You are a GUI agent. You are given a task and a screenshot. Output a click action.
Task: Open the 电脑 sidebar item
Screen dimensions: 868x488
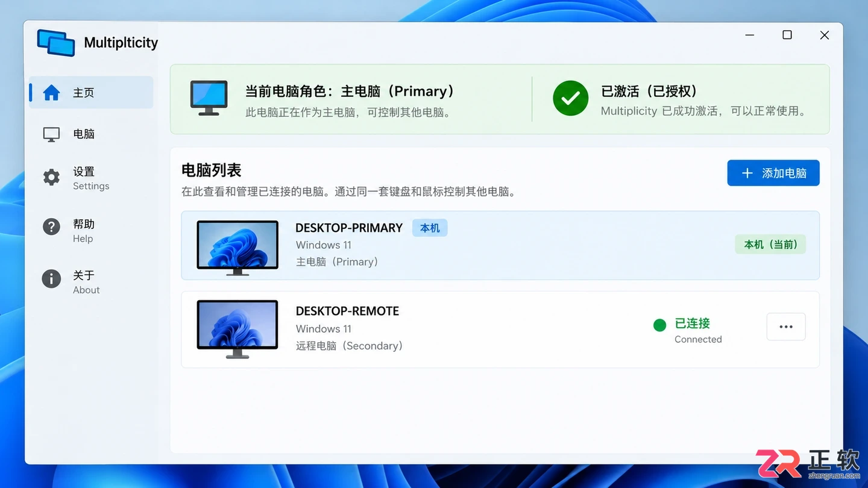click(x=91, y=134)
